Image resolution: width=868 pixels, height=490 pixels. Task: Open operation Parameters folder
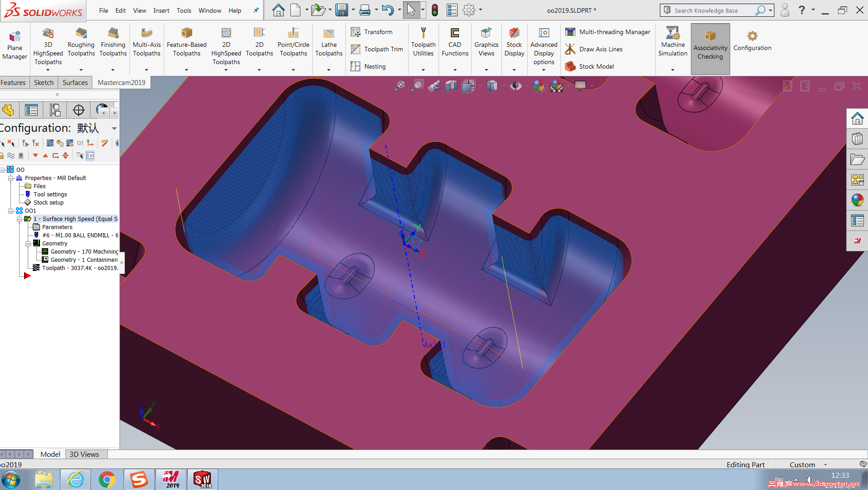tap(57, 227)
